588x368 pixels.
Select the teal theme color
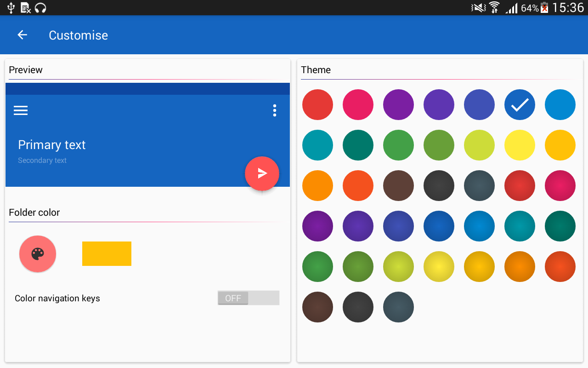coord(317,145)
